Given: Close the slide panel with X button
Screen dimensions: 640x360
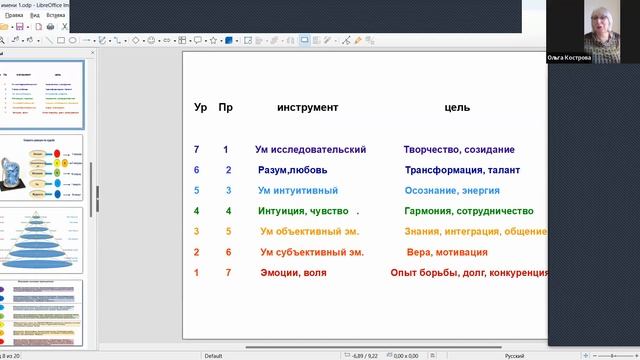Looking at the screenshot, I should point(92,53).
